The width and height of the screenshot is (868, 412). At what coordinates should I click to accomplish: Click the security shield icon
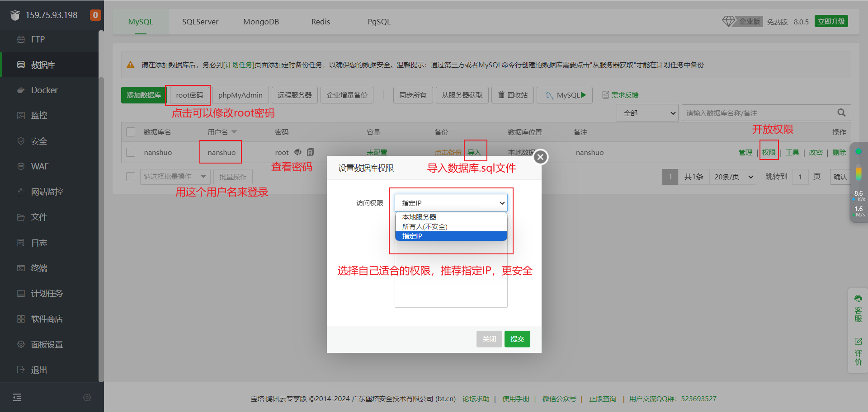click(x=21, y=141)
